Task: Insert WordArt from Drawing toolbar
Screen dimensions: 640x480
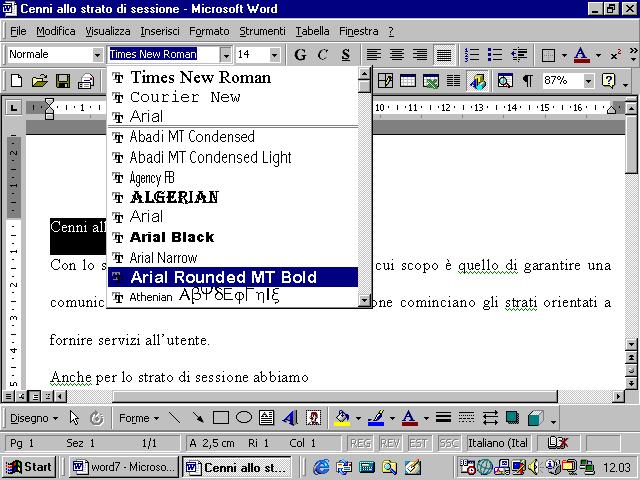Action: (290, 418)
